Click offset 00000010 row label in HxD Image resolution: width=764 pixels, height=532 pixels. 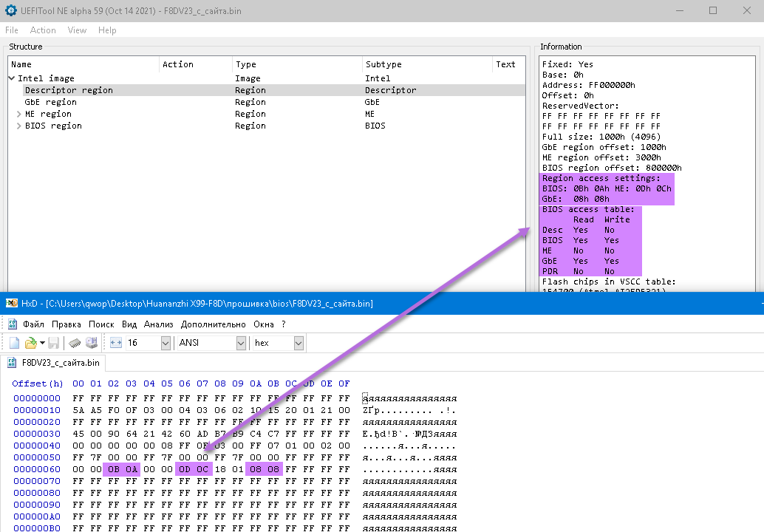pyautogui.click(x=37, y=410)
